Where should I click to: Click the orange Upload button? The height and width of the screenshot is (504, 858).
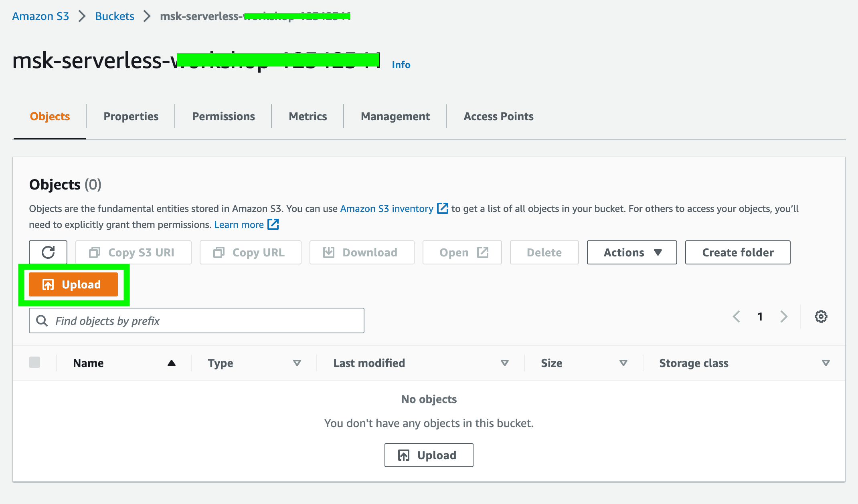73,284
